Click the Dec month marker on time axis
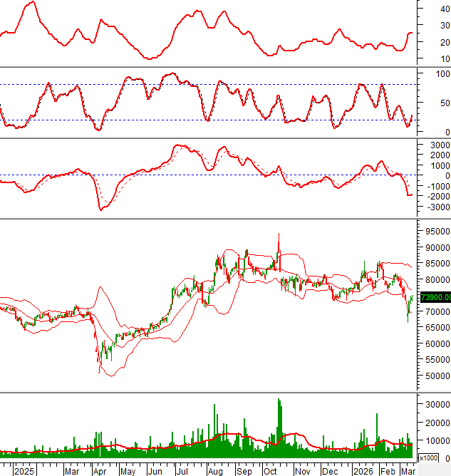Image resolution: width=451 pixels, height=476 pixels. [330, 471]
